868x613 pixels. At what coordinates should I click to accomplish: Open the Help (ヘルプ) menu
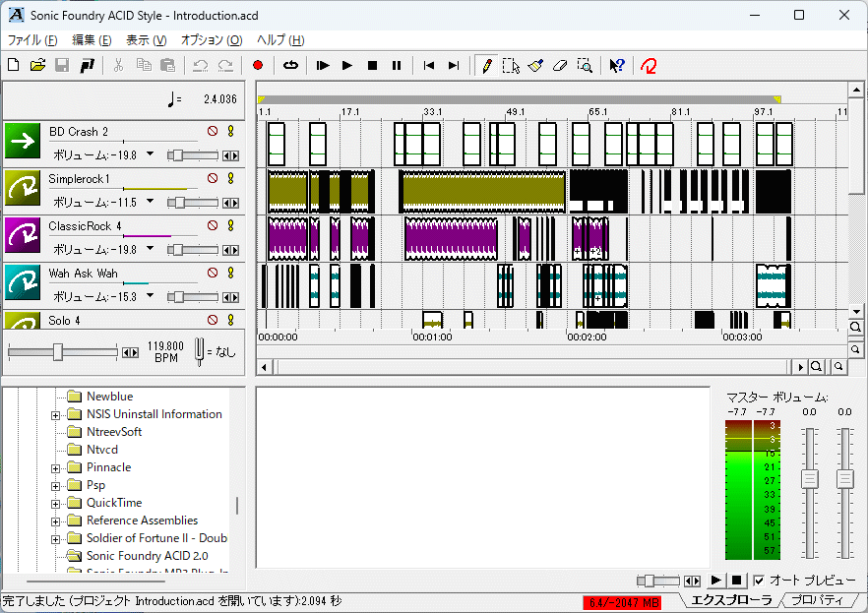click(280, 39)
